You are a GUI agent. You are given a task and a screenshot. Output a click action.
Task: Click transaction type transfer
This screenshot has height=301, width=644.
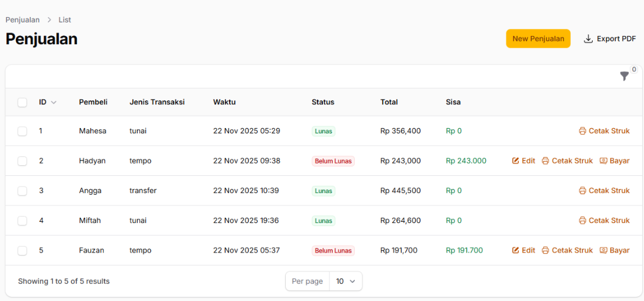(143, 191)
